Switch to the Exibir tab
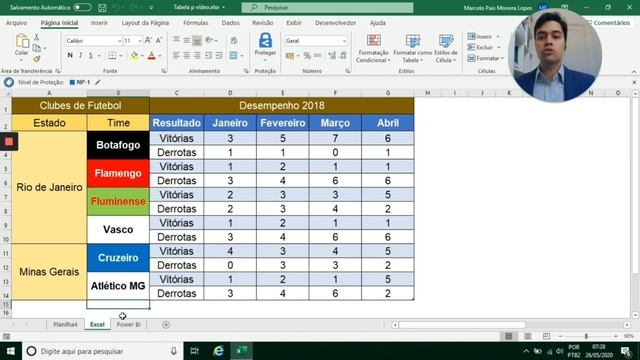The image size is (640, 360). click(x=294, y=23)
